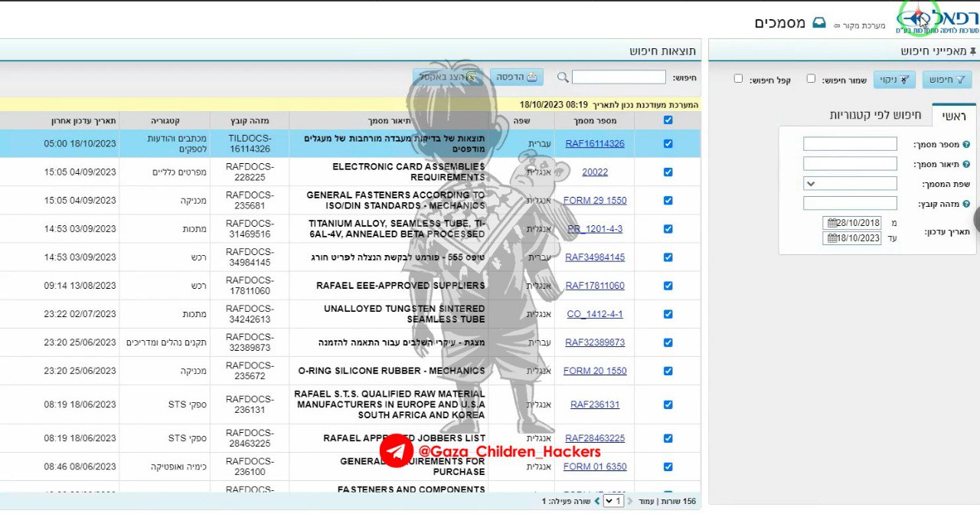
Task: Uncheck the row checkbox for RAF17811060
Action: click(x=668, y=286)
